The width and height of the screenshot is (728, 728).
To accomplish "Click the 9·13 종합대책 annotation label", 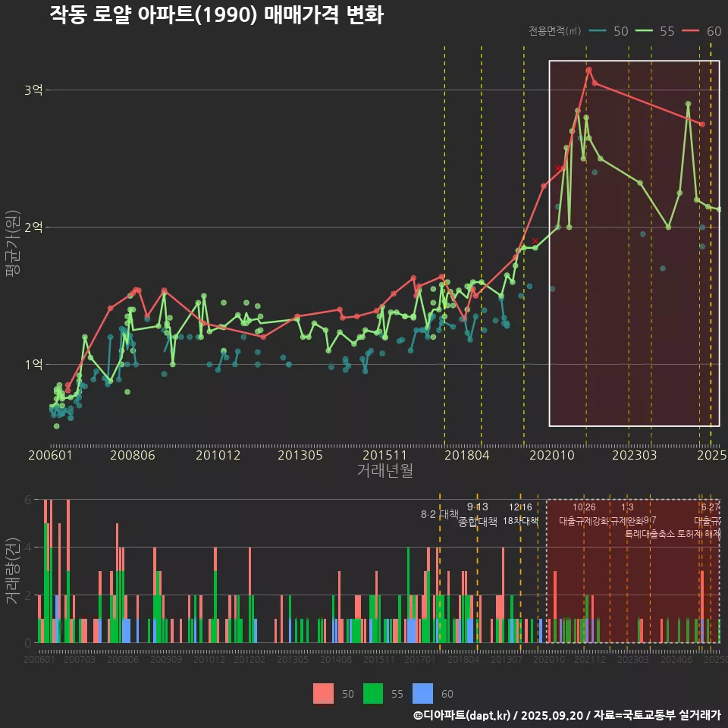I will tap(478, 514).
